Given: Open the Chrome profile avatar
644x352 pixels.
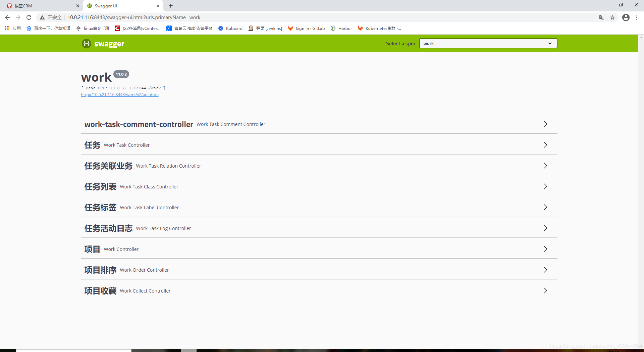Looking at the screenshot, I should tap(626, 17).
